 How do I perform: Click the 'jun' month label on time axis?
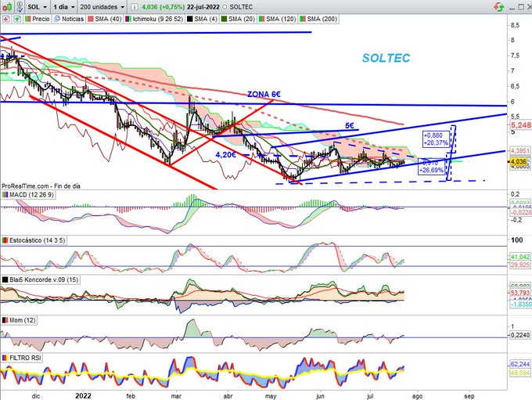click(x=320, y=396)
